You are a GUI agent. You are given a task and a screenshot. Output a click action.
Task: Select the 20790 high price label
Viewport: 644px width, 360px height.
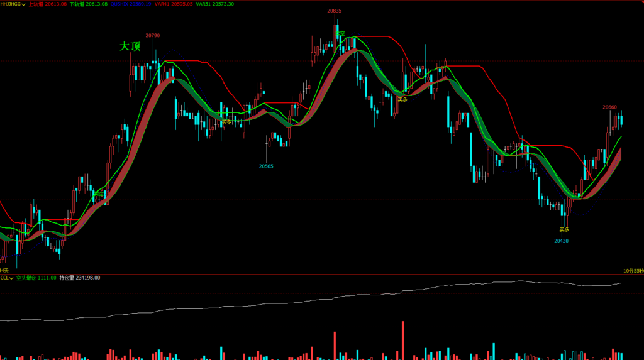152,36
